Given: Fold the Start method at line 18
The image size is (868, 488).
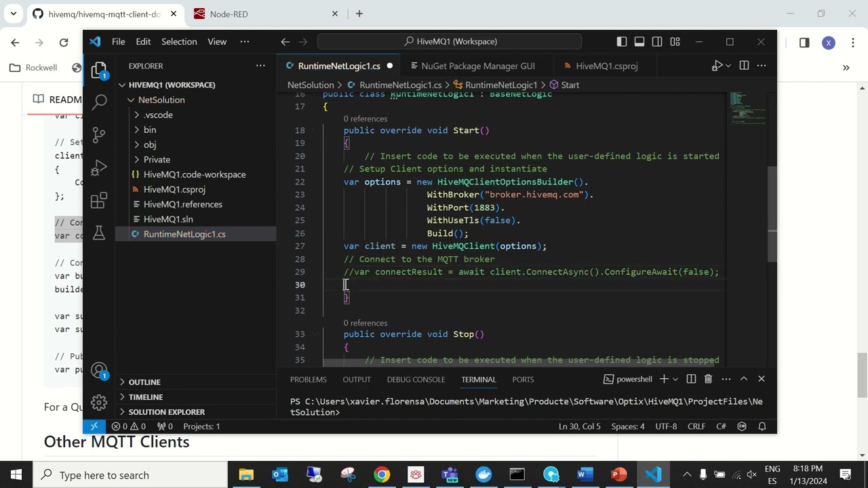Looking at the screenshot, I should (315, 130).
